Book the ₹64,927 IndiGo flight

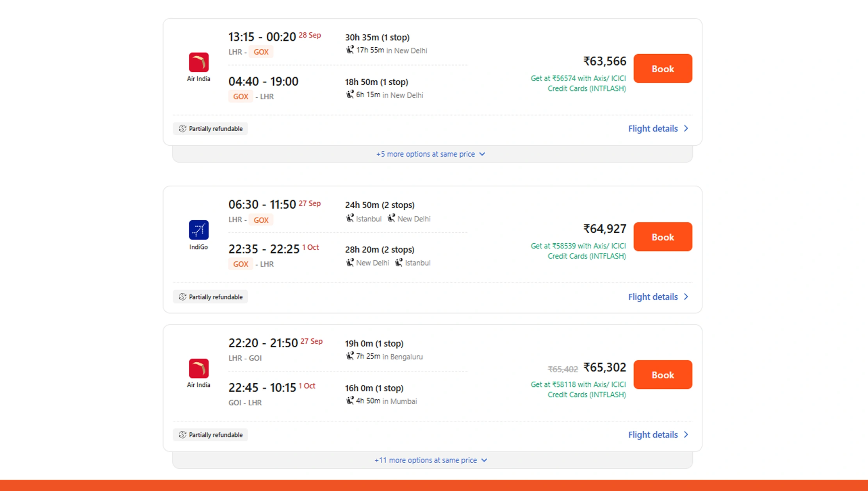pyautogui.click(x=662, y=236)
